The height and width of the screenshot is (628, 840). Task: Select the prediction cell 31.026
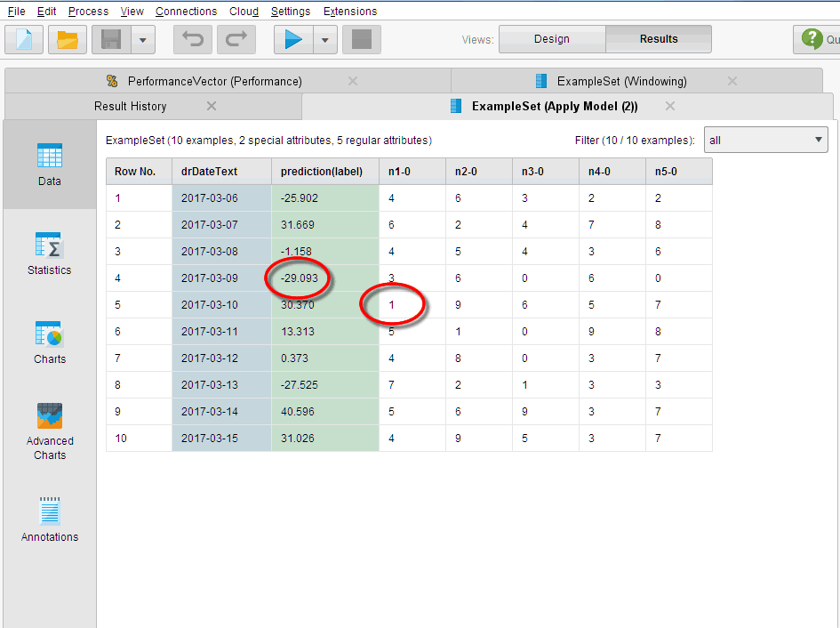tap(325, 439)
